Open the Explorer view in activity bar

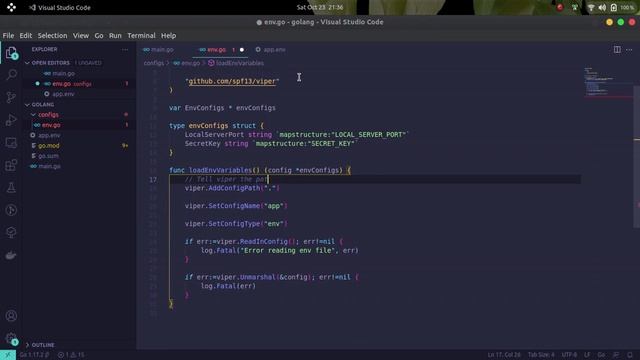pos(11,53)
